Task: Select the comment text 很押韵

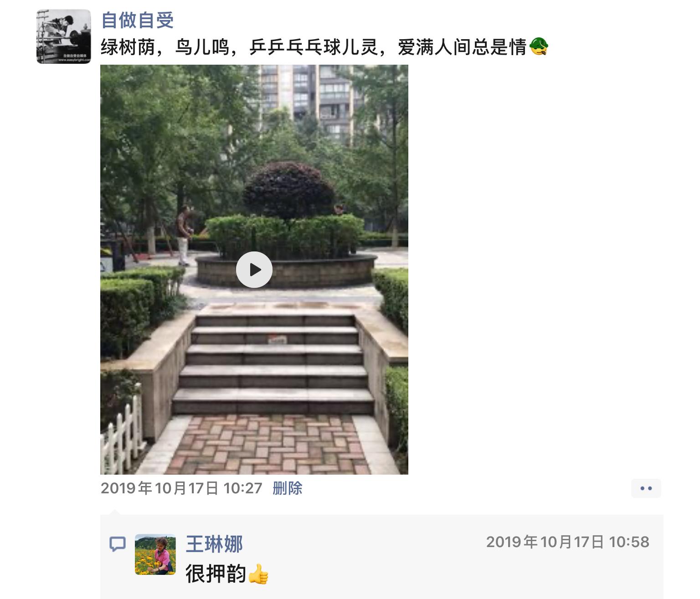Action: point(216,574)
